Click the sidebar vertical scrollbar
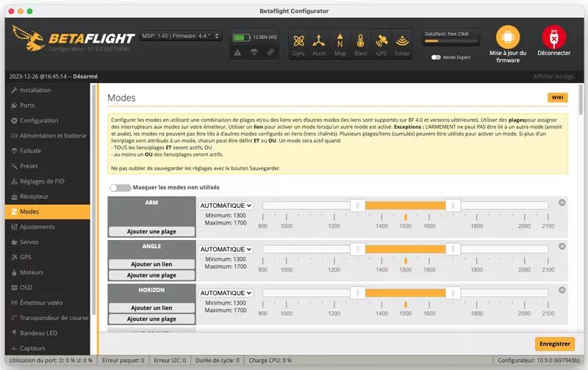588x370 pixels. (93, 199)
